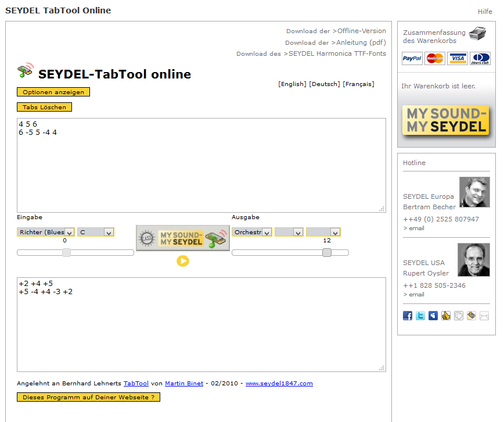Click the thumbs-up share icon
This screenshot has width=504, height=422.
tap(446, 316)
